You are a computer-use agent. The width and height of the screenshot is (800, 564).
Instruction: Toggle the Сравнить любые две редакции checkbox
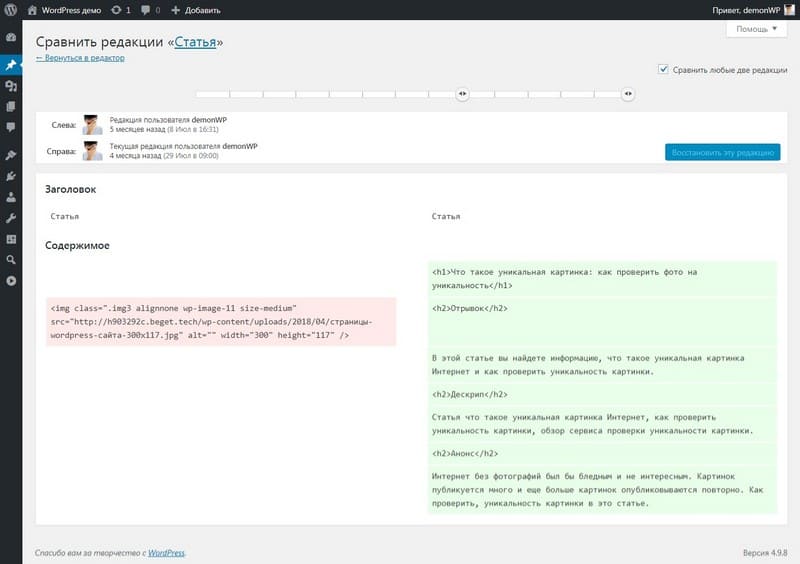663,69
